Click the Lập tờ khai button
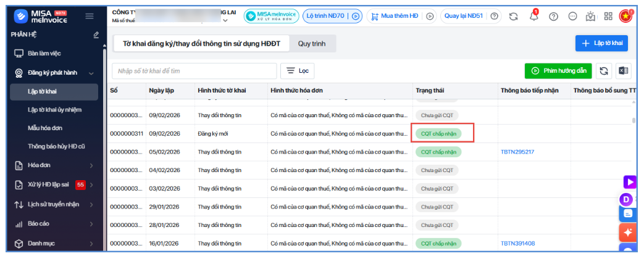 coord(601,43)
